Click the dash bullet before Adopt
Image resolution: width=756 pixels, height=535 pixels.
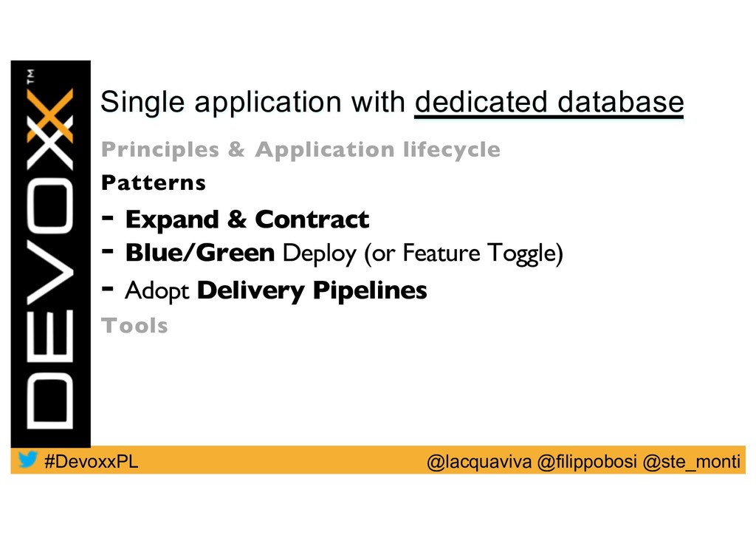[109, 289]
